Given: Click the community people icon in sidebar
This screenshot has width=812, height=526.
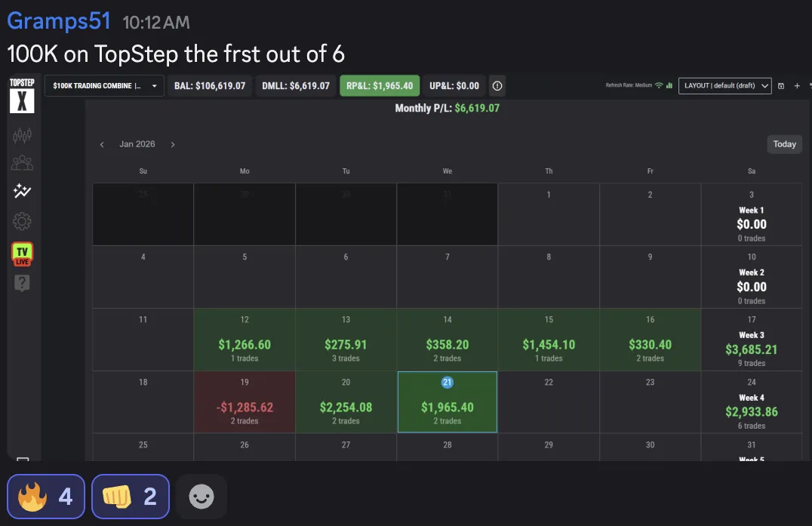Looking at the screenshot, I should pos(23,163).
